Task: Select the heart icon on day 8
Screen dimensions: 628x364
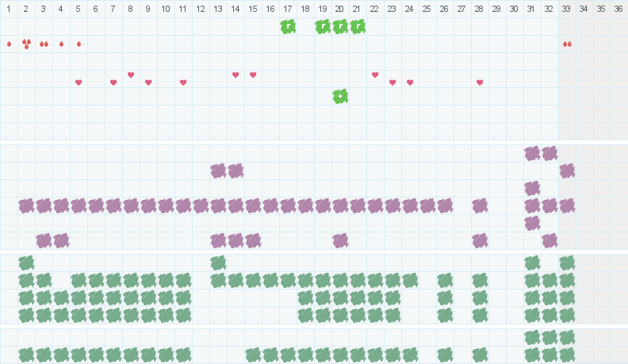Action: pos(131,75)
